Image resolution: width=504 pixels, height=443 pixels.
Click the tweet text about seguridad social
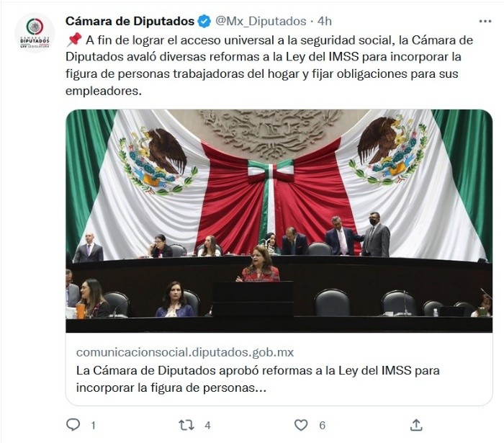[x=269, y=66]
